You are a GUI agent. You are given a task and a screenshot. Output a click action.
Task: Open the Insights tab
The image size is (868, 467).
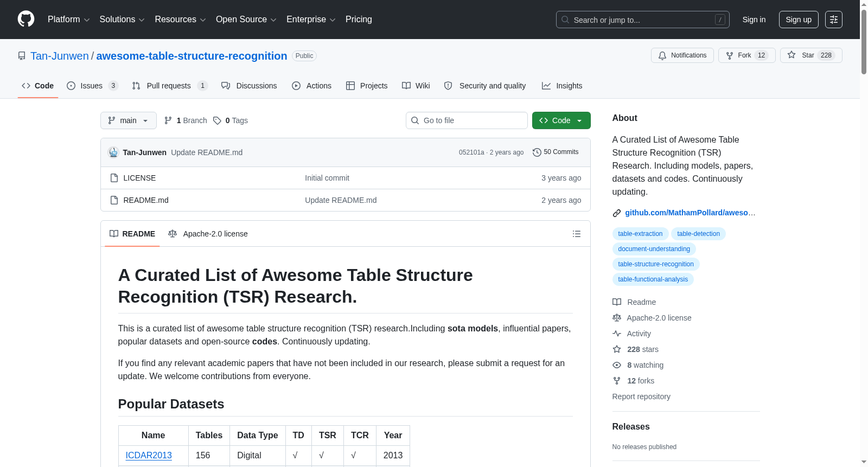click(562, 86)
